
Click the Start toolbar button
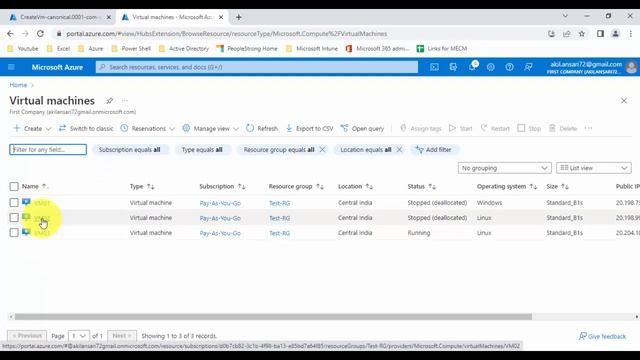(x=460, y=128)
